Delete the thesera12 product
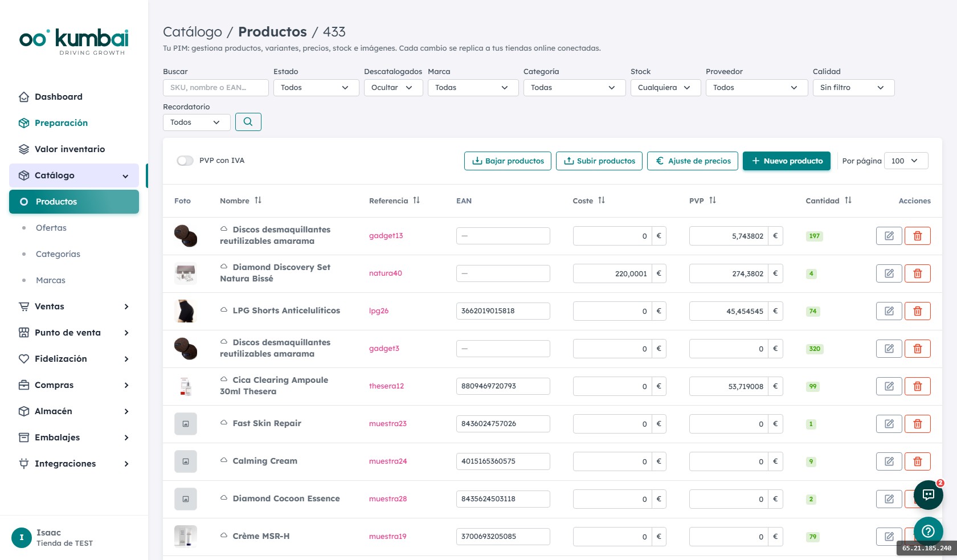 [x=917, y=386]
